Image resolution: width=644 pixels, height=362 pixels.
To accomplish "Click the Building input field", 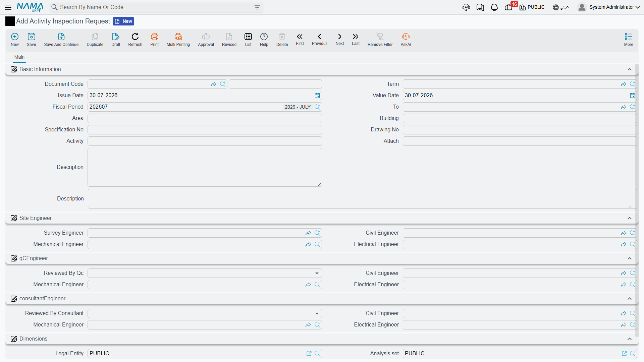I will tap(520, 118).
